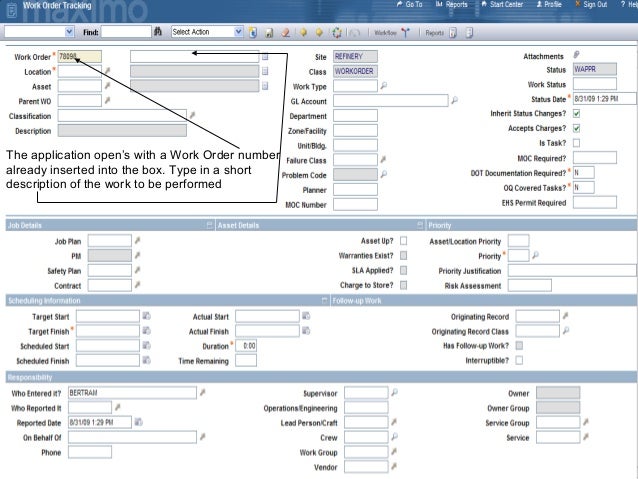The height and width of the screenshot is (479, 638).
Task: Open Scheduled Start calendar picker
Action: [146, 346]
